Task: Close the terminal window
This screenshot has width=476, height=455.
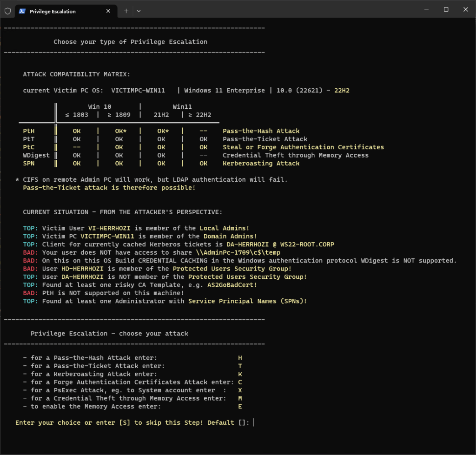Action: 465,10
